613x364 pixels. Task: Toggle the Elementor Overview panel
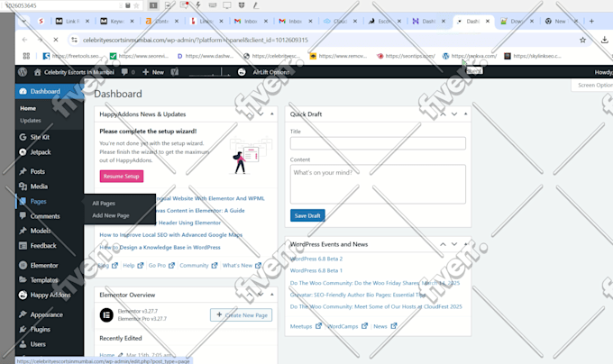[272, 295]
